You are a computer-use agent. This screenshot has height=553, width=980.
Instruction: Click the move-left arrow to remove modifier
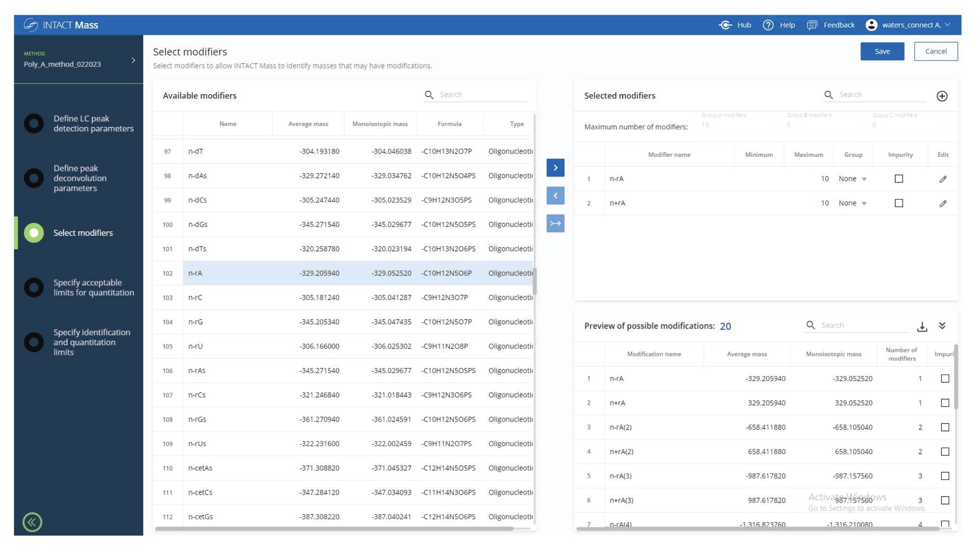555,196
